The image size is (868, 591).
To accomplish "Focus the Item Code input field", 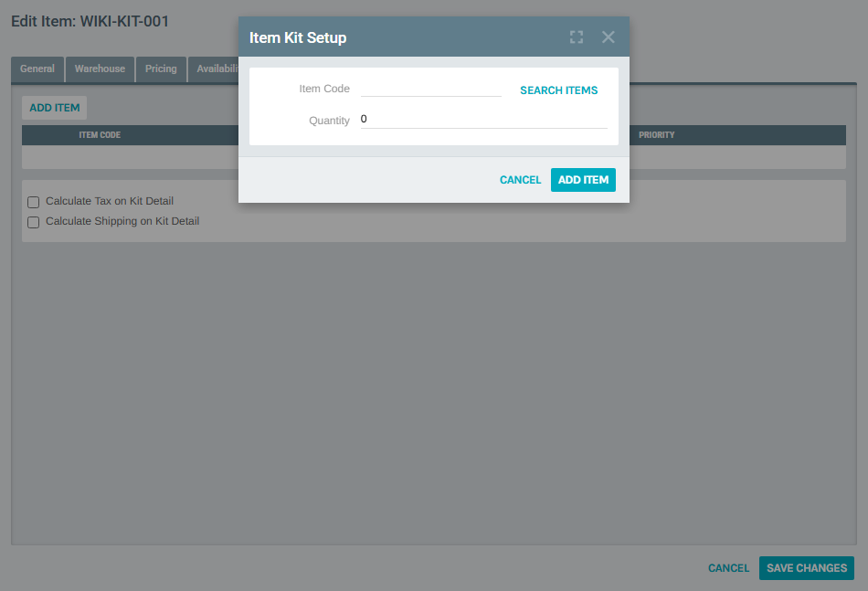I will (x=429, y=88).
